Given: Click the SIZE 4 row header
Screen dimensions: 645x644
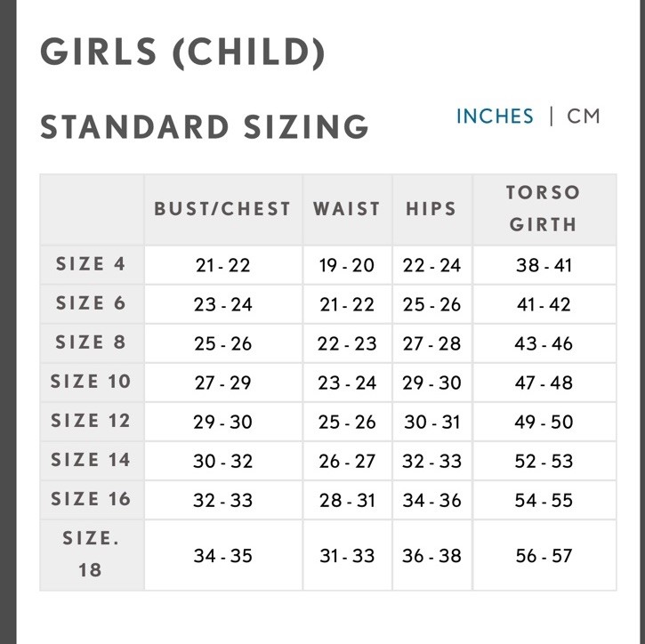Looking at the screenshot, I should pos(92,264).
